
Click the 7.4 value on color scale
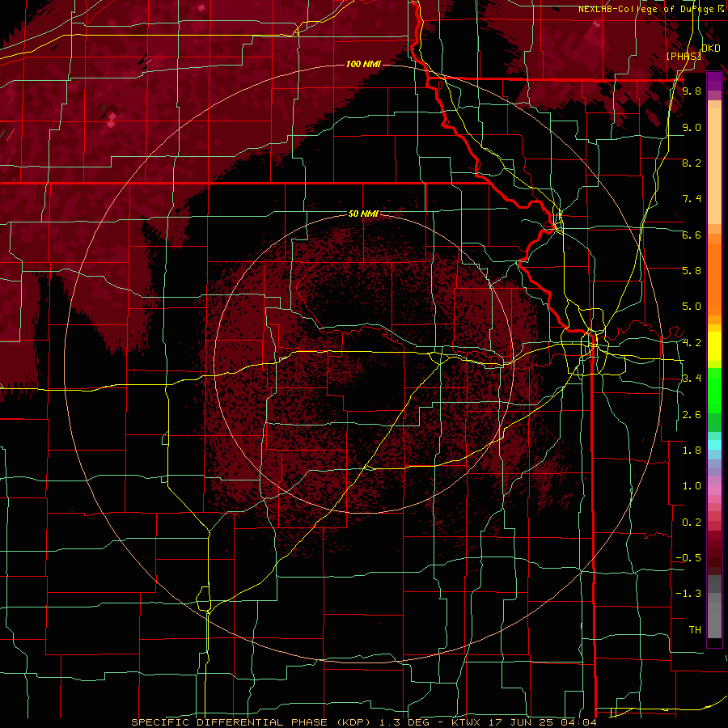692,199
